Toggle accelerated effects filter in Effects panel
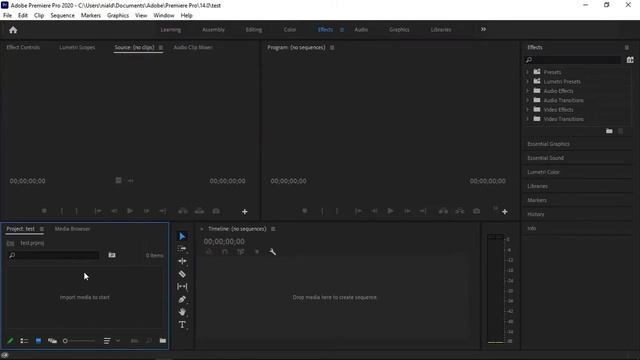The width and height of the screenshot is (640, 360). tap(630, 60)
